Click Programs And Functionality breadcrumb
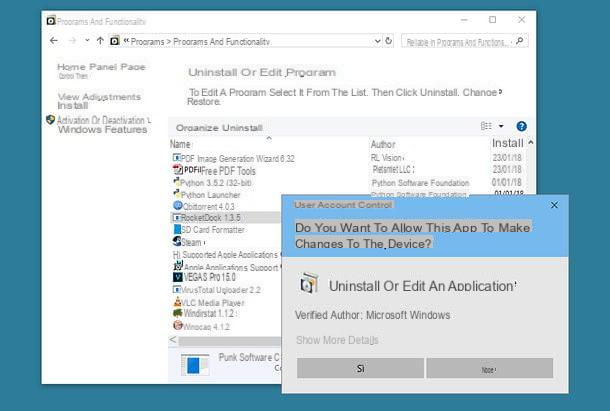Viewport: 610px width, 411px height. 221,41
